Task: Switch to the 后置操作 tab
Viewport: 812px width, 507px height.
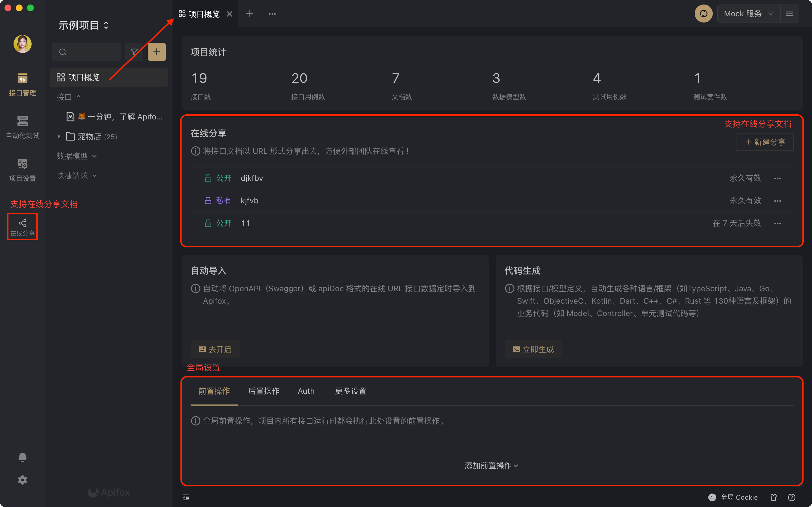Action: [263, 391]
